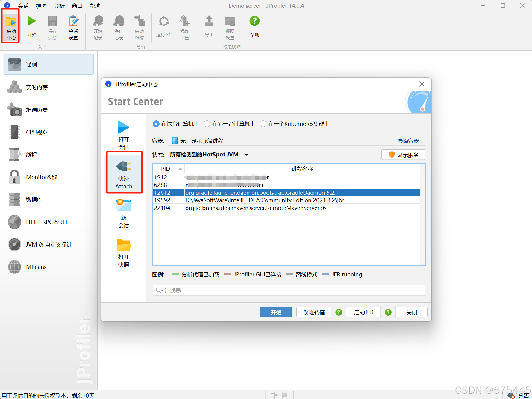Select 新会话 new session in Start Center

[124, 213]
